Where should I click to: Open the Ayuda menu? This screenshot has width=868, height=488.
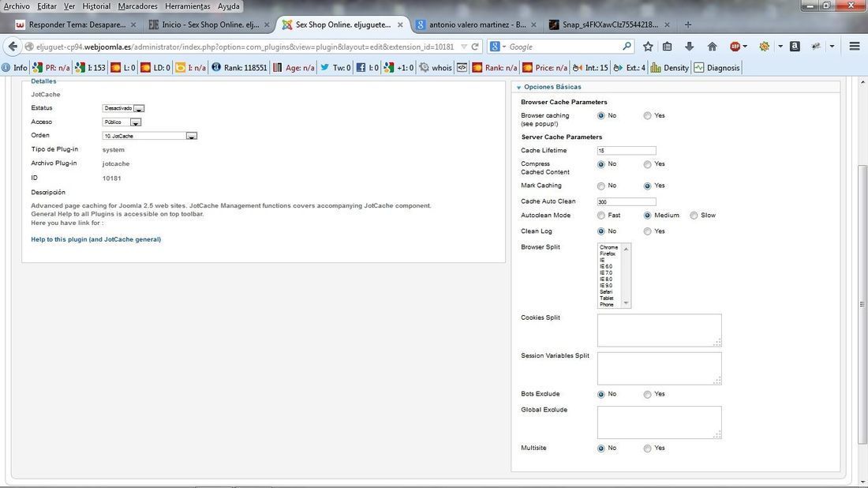pyautogui.click(x=229, y=6)
